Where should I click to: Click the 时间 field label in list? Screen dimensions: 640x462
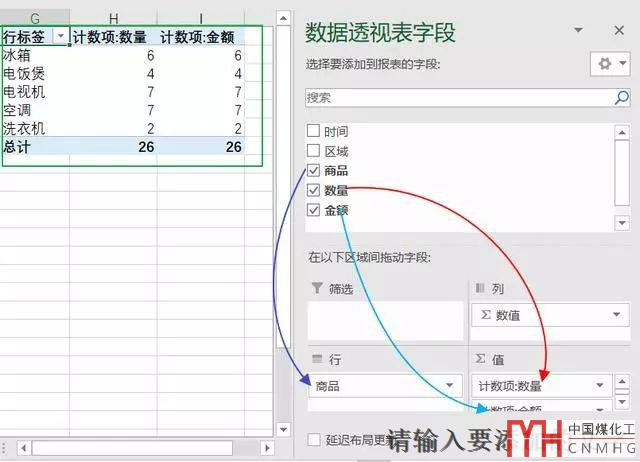[336, 131]
